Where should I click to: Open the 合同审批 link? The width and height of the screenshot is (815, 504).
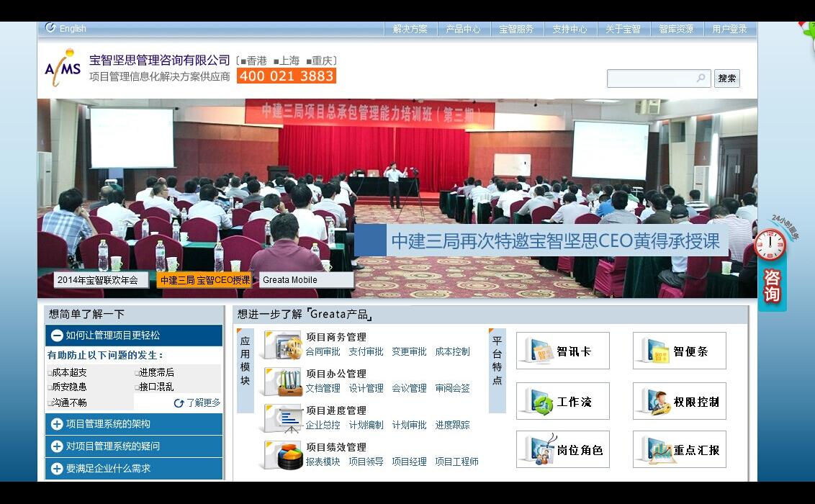[323, 352]
